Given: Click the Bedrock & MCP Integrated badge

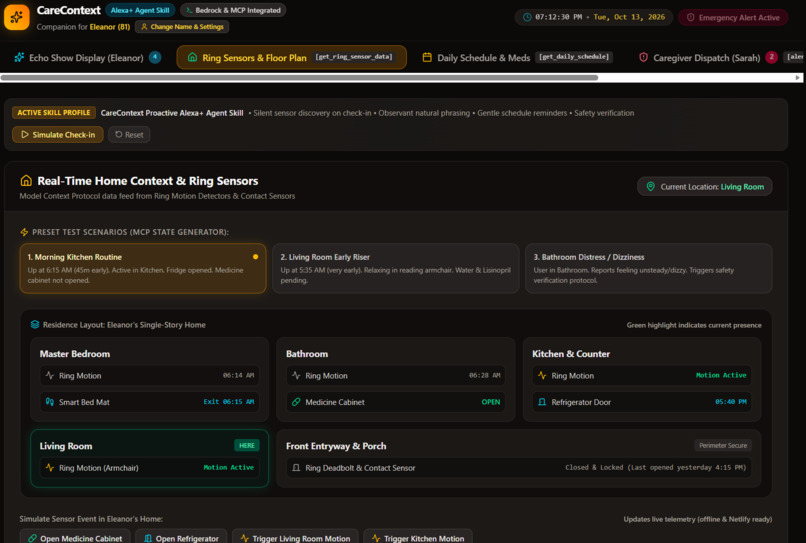Looking at the screenshot, I should pos(233,10).
